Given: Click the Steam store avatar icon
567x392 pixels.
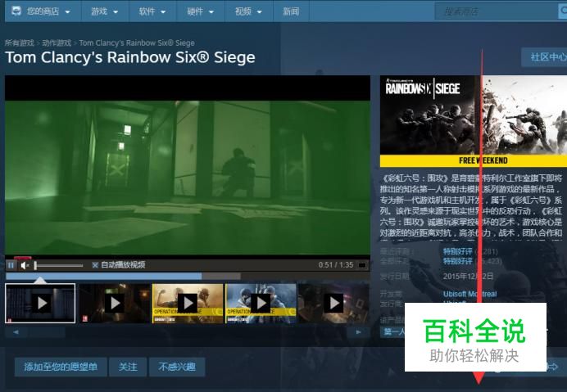Looking at the screenshot, I should point(16,11).
